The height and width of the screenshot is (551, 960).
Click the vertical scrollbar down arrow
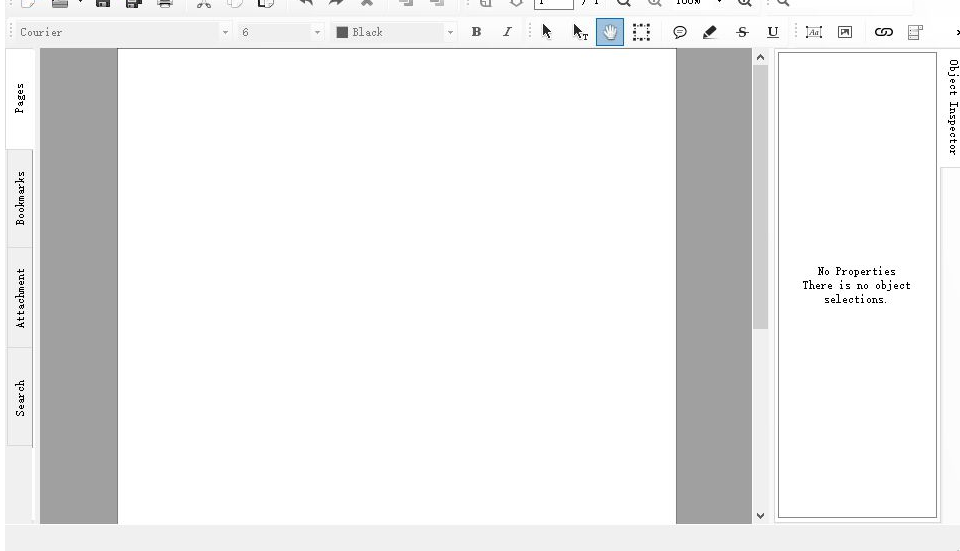click(760, 516)
